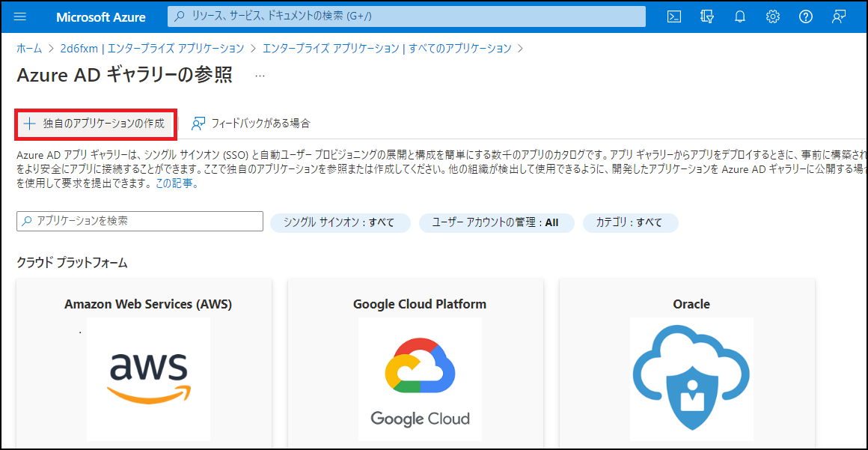The width and height of the screenshot is (868, 450).
Task: Click the global resource search box
Action: click(406, 16)
